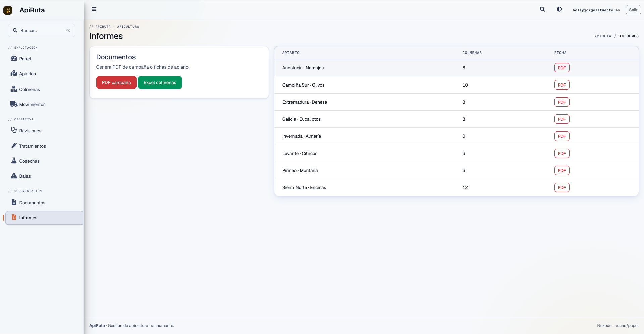This screenshot has height=334, width=644.
Task: Export Excel colmenas file
Action: [160, 82]
